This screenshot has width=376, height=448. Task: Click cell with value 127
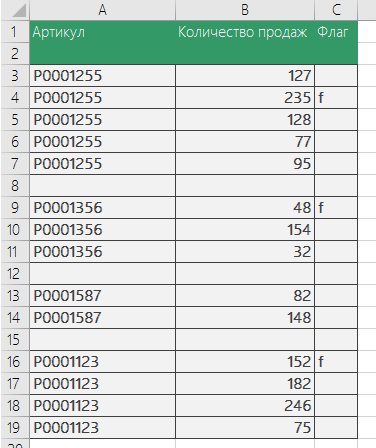click(245, 76)
